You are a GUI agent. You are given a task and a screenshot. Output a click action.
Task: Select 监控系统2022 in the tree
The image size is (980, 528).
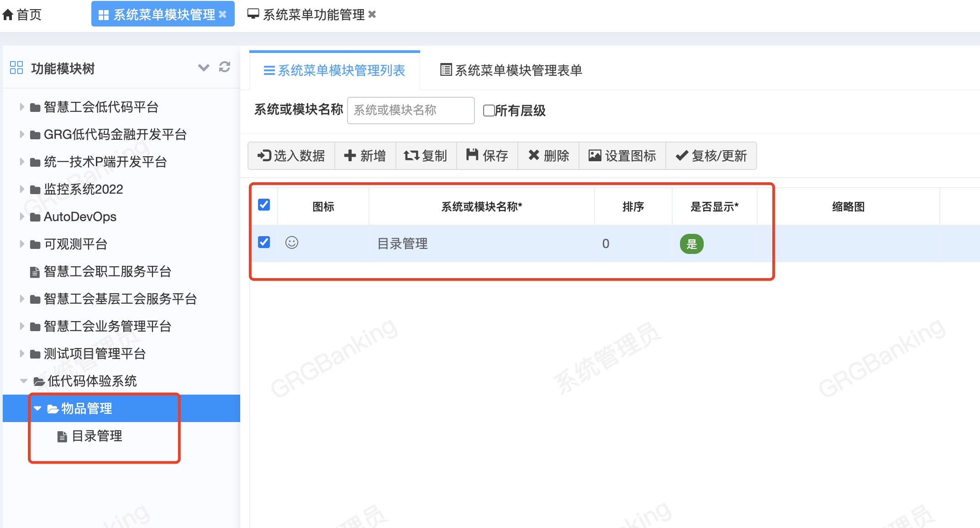click(84, 189)
